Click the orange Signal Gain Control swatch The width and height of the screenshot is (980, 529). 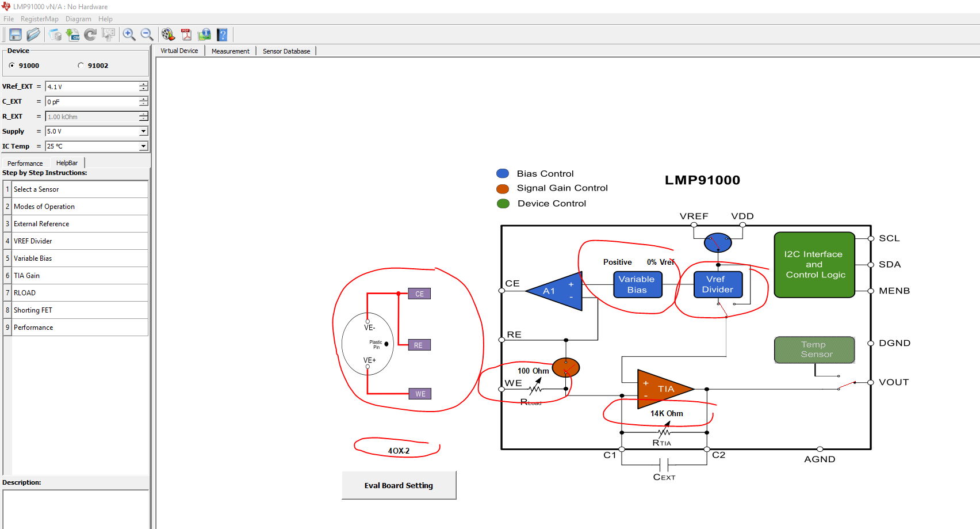pos(503,188)
